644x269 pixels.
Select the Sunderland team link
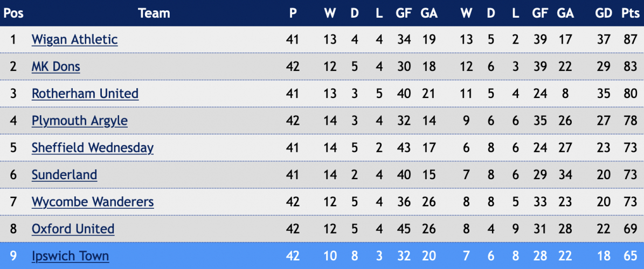(x=64, y=175)
